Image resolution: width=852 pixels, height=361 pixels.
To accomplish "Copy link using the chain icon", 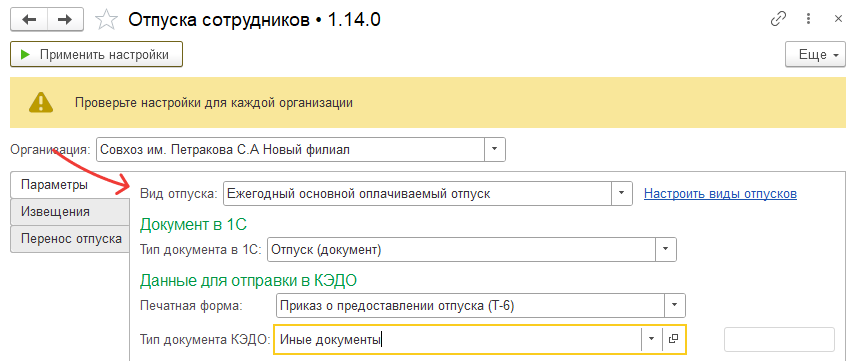I will pyautogui.click(x=779, y=20).
